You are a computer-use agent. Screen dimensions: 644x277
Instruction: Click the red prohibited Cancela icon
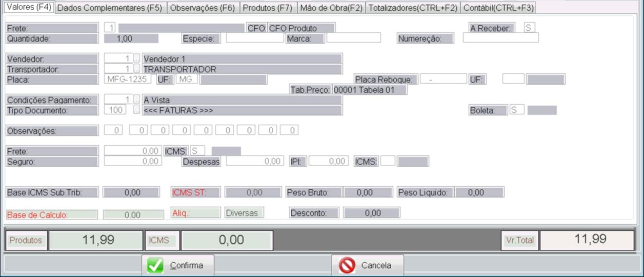[347, 265]
